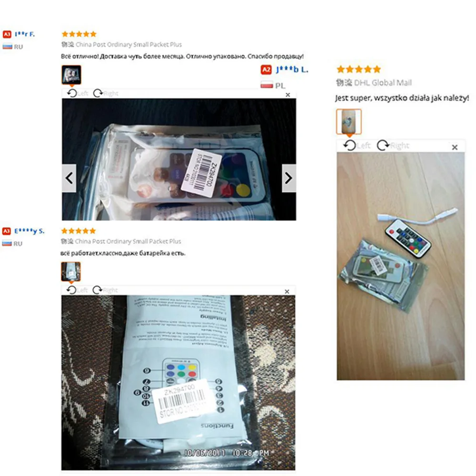The height and width of the screenshot is (476, 476).
Task: Open E****y S. review thumbnail
Action: (x=71, y=271)
